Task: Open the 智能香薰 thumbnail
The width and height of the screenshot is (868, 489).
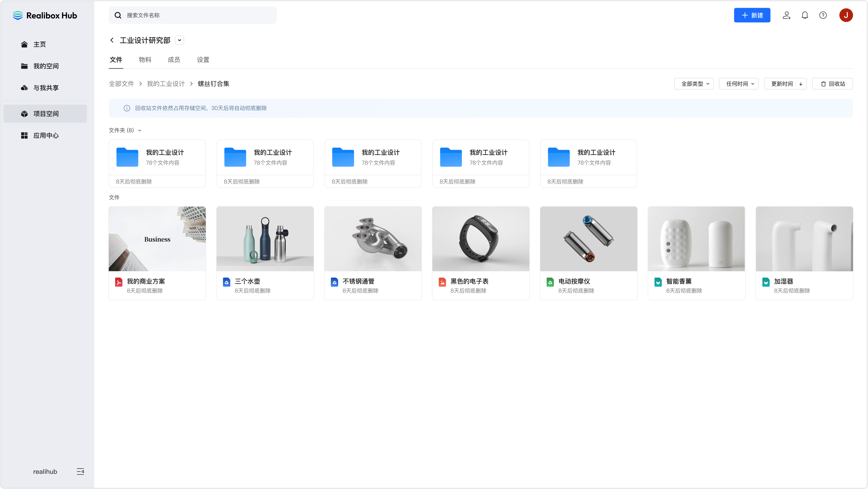Action: click(x=696, y=239)
